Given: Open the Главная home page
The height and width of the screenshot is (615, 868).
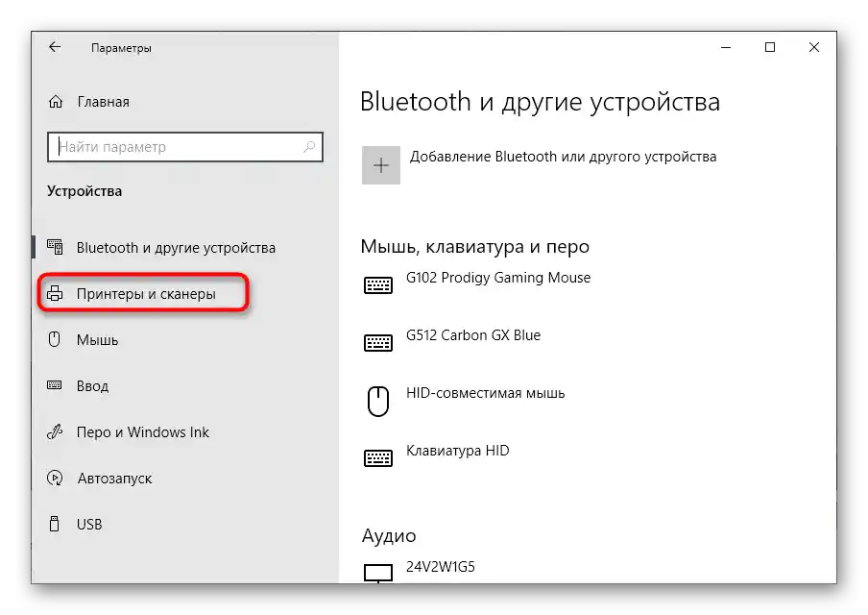Looking at the screenshot, I should [x=103, y=102].
